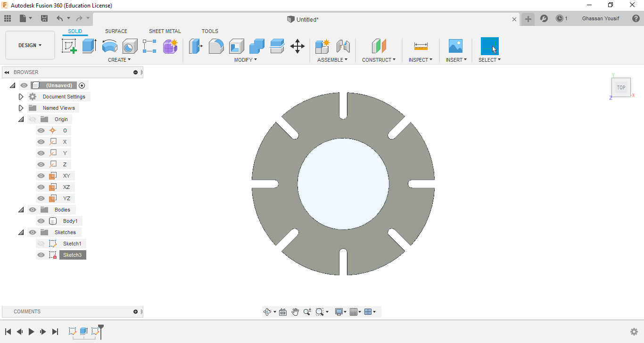
Task: Select the Create Form tool
Action: (170, 46)
